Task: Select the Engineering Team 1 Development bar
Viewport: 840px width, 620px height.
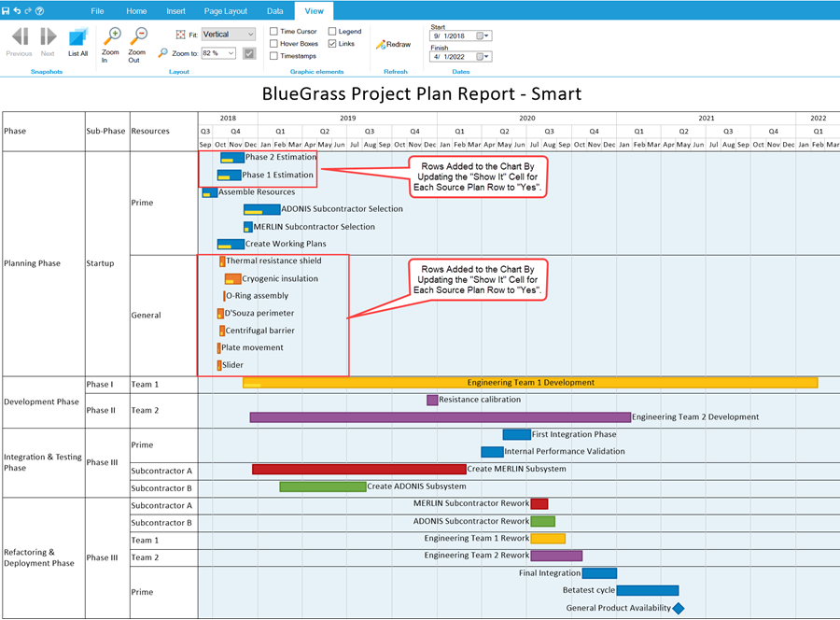Action: (x=528, y=382)
